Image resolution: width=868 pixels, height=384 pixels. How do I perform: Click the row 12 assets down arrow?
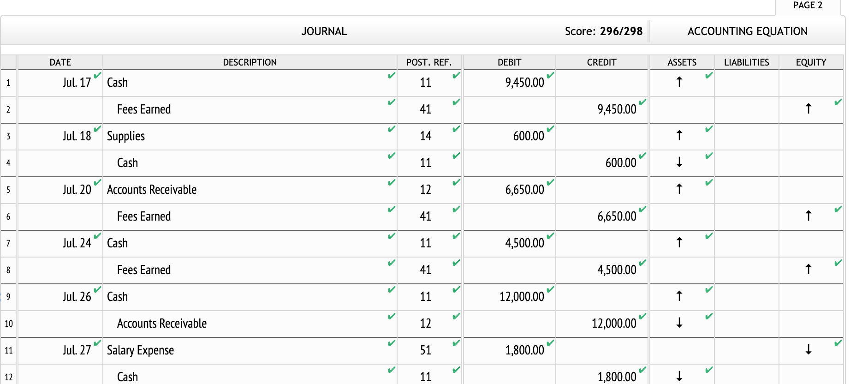pos(679,376)
